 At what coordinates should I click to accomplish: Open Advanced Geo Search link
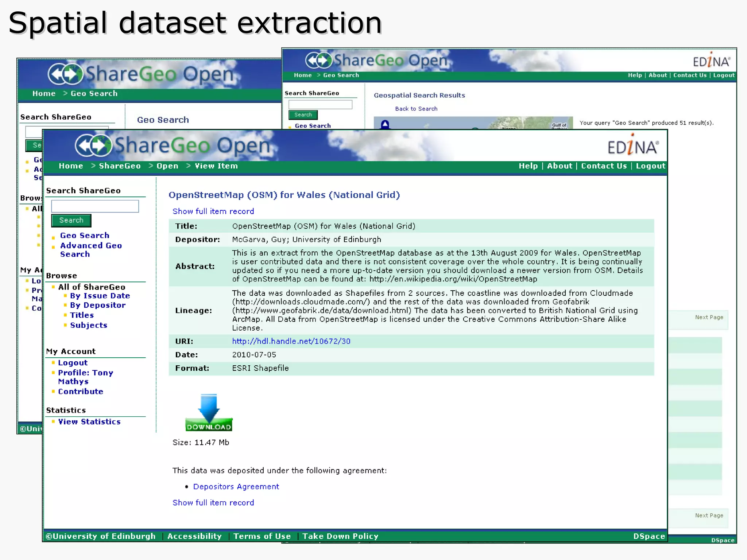click(91, 250)
